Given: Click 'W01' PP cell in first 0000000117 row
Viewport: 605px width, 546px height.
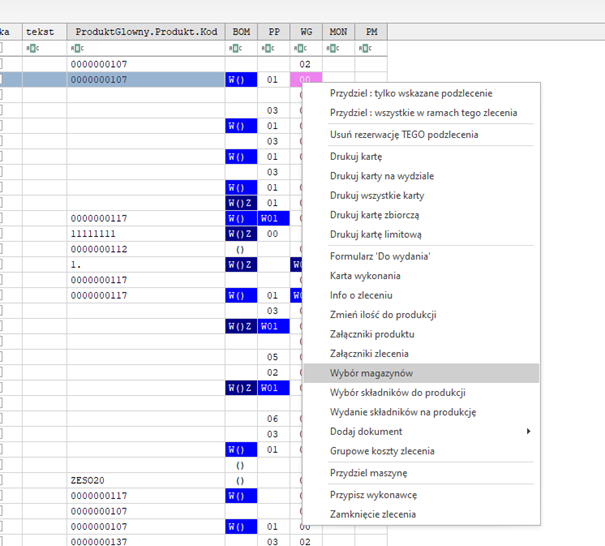Looking at the screenshot, I should (274, 218).
